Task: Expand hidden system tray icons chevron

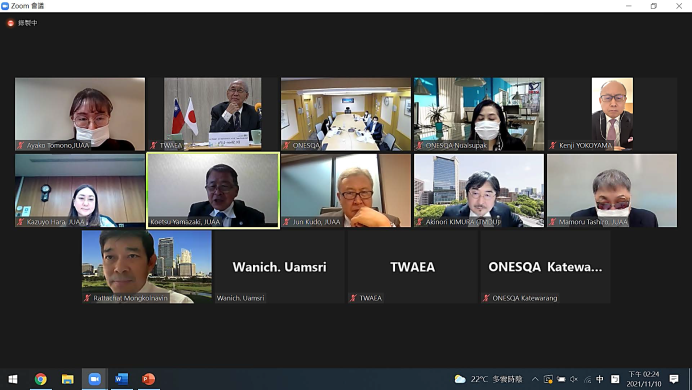Action: click(x=535, y=379)
